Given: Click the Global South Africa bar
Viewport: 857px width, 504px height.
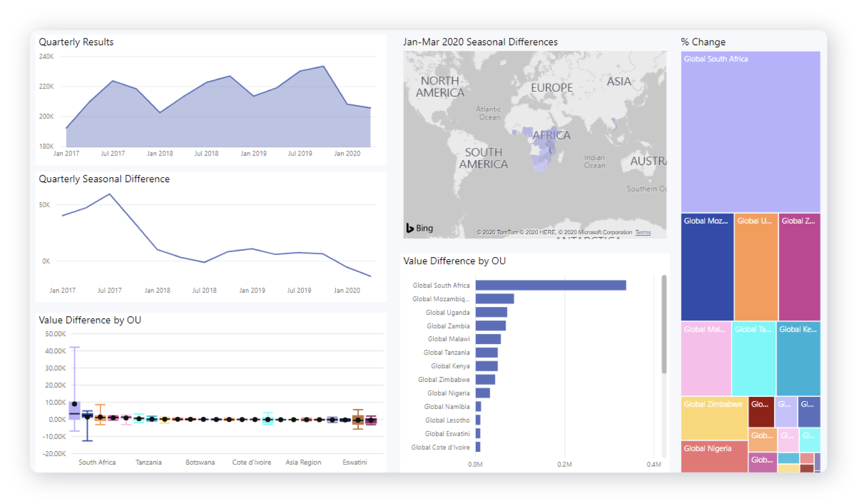Looking at the screenshot, I should [x=550, y=285].
